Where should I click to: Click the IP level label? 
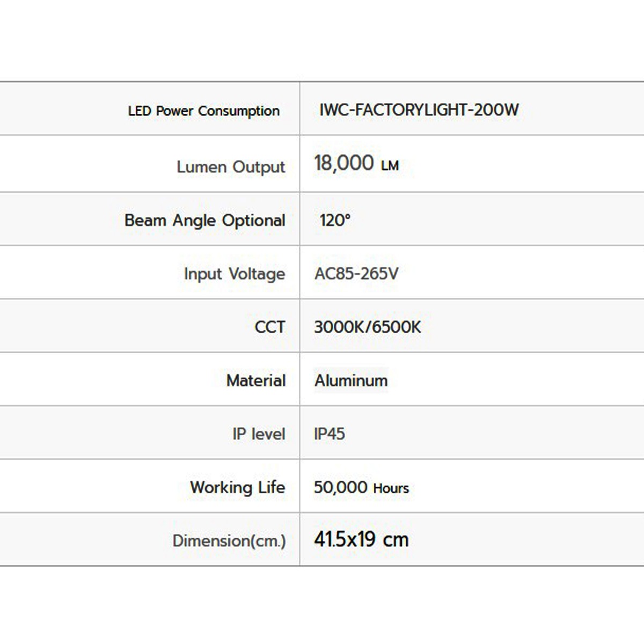point(258,434)
